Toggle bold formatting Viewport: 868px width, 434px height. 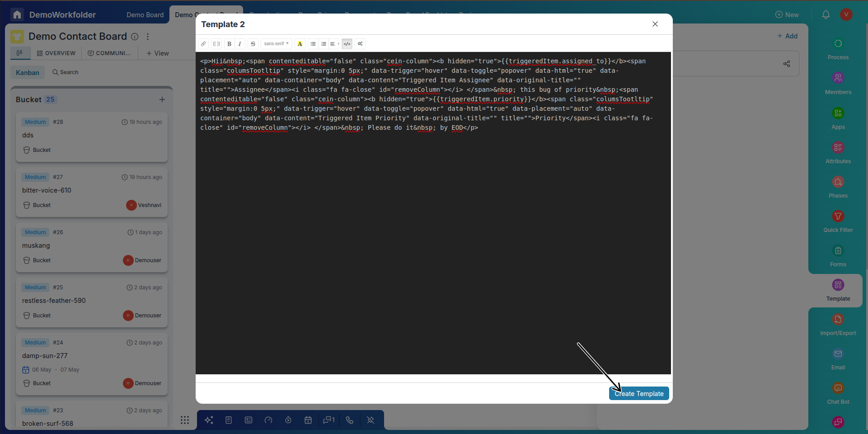[230, 44]
